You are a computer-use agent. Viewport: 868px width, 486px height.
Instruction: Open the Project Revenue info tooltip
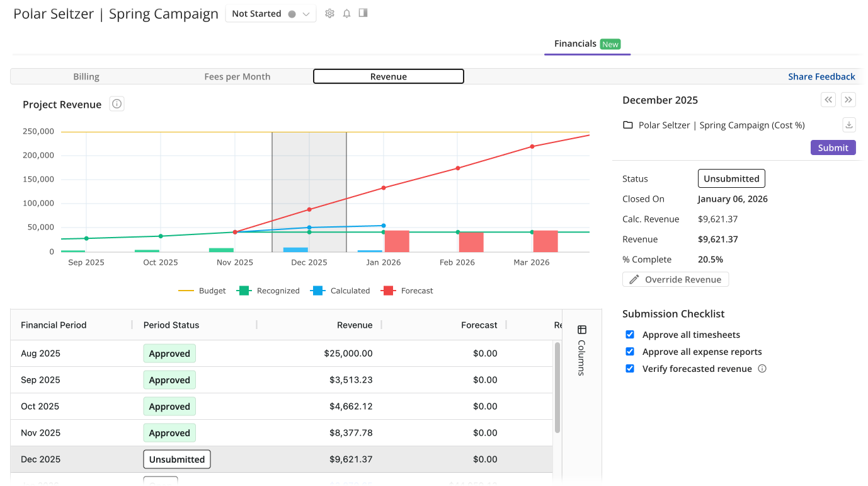pyautogui.click(x=117, y=103)
